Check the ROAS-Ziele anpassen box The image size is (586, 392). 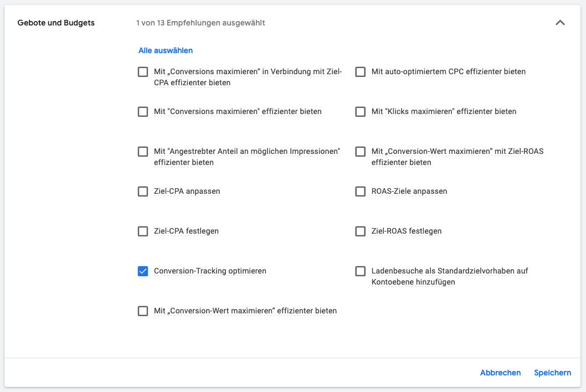pyautogui.click(x=361, y=192)
